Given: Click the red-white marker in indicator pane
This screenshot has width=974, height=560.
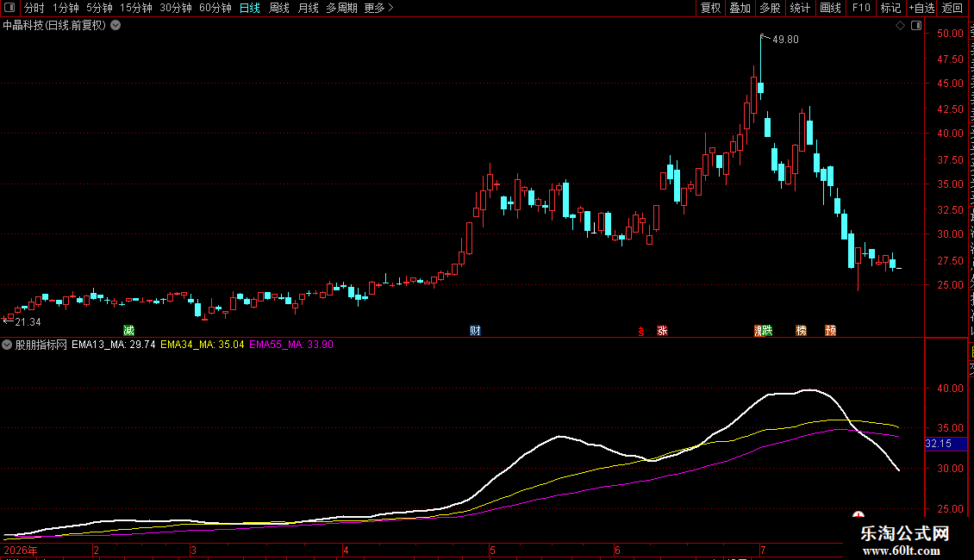Looking at the screenshot, I should click(x=858, y=514).
